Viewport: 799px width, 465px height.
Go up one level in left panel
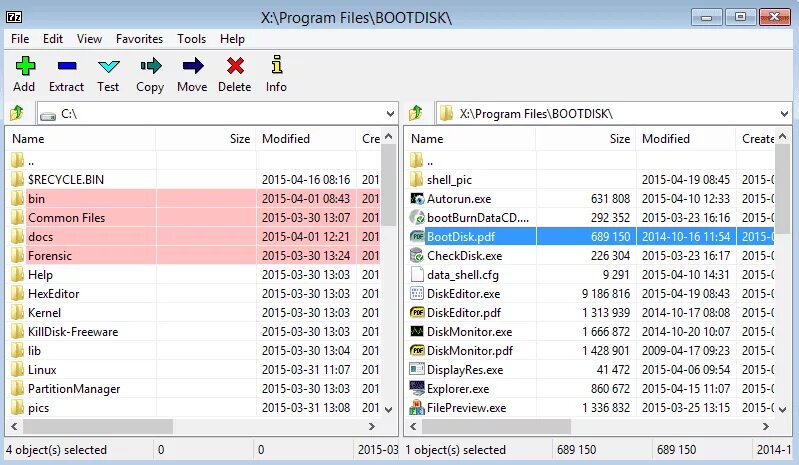point(16,113)
